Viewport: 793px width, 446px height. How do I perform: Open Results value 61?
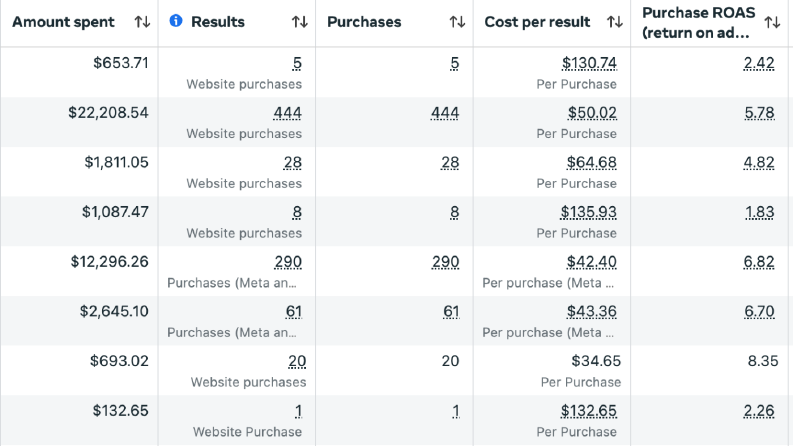(293, 311)
